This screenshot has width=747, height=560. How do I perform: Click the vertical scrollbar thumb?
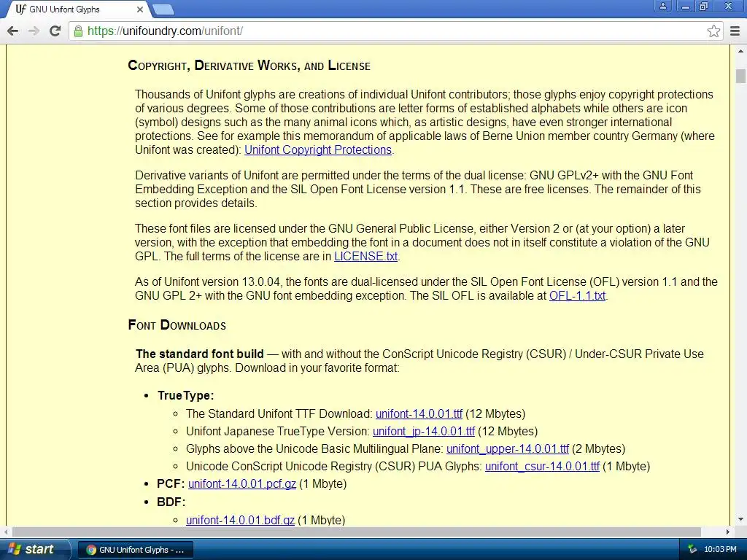(740, 76)
